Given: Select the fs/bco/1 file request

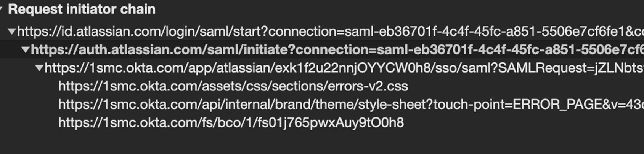Looking at the screenshot, I should click(x=231, y=122).
